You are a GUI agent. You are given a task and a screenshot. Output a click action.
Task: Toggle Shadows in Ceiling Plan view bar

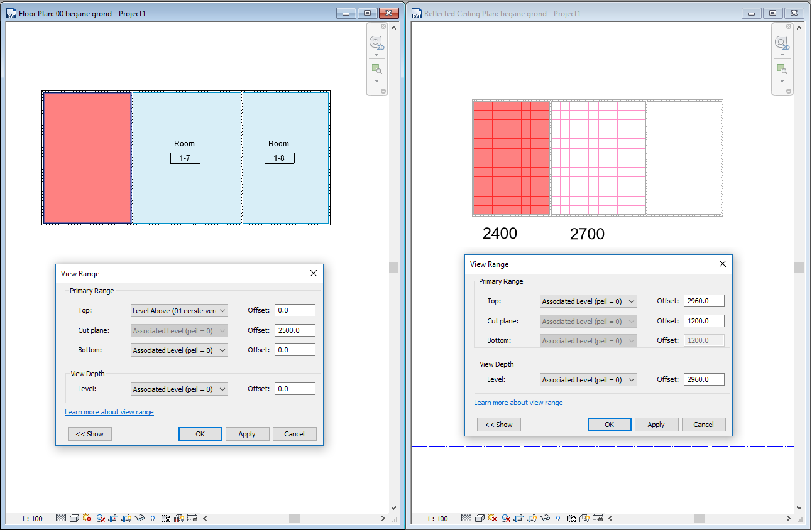coord(505,518)
